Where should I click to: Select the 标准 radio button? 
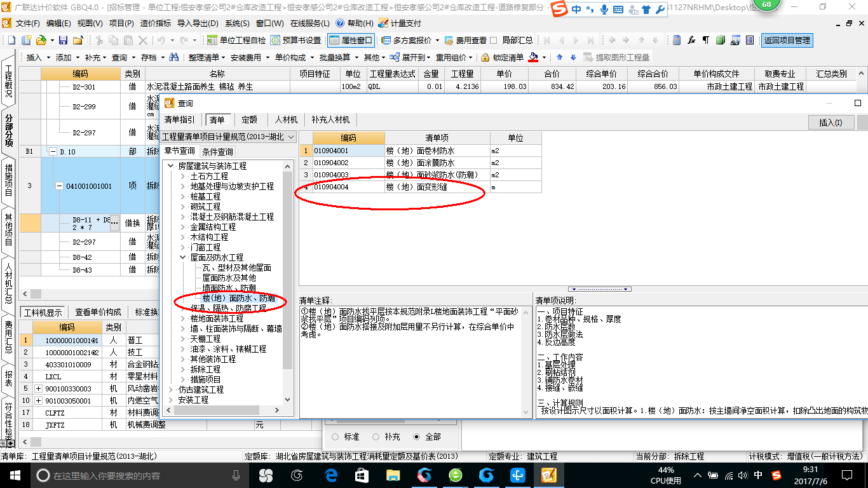click(335, 437)
